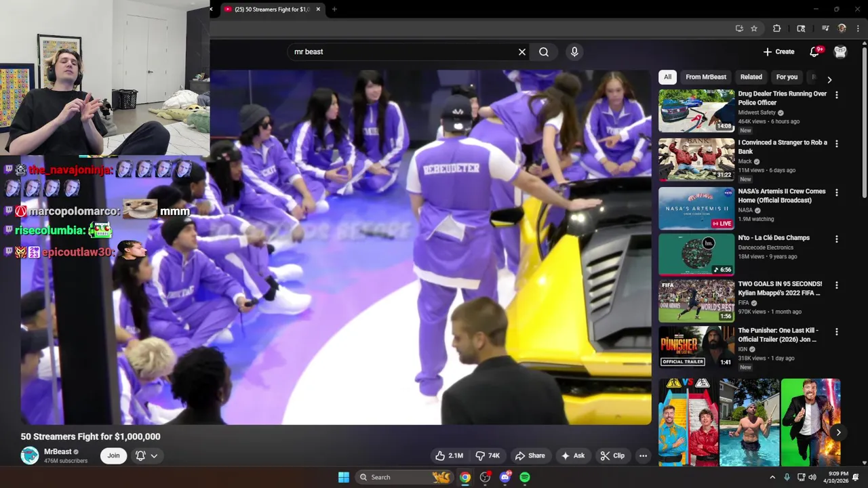Open the Windows Start menu

pos(344,477)
